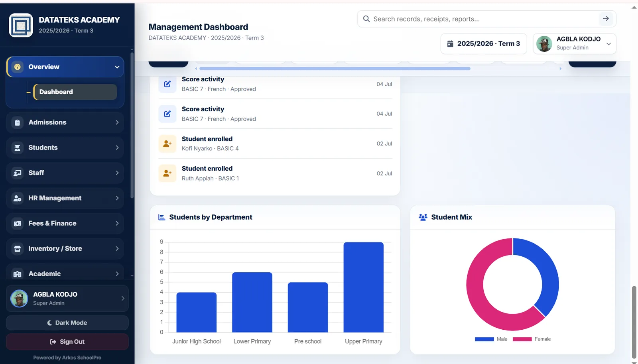The height and width of the screenshot is (364, 638).
Task: Click the Sign Out exit arrow icon
Action: pos(53,342)
